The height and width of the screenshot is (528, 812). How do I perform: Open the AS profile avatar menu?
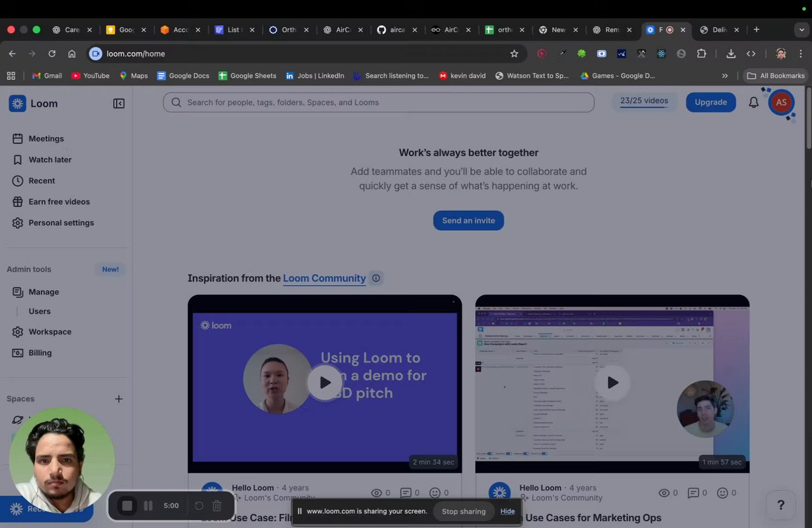[781, 102]
